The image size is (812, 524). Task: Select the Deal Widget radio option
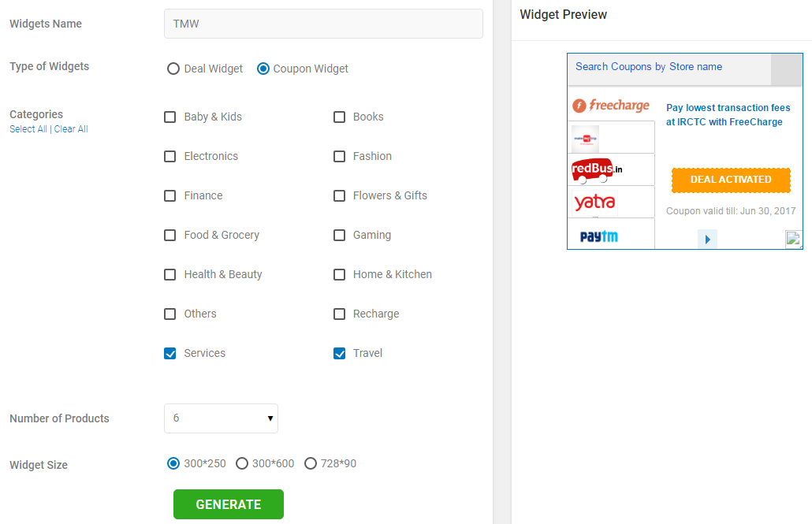[173, 69]
